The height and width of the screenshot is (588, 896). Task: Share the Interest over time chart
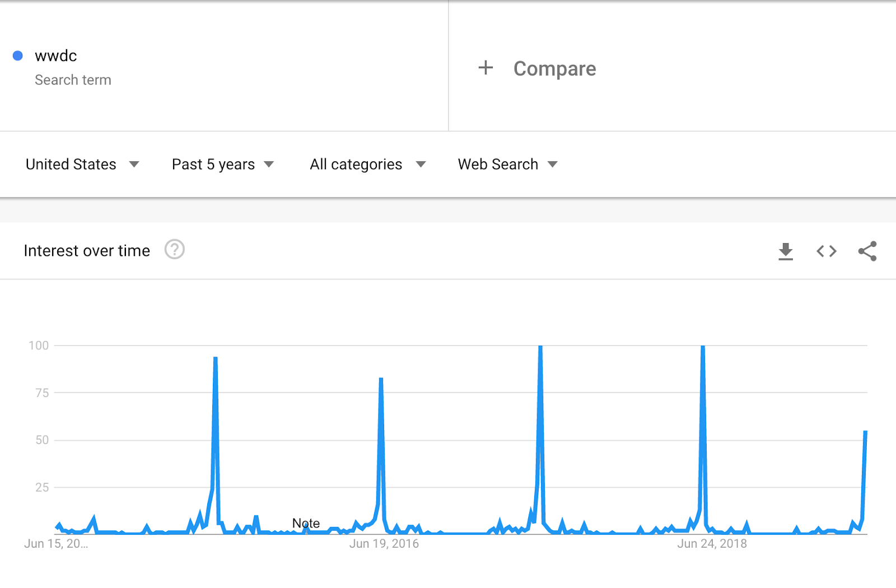[x=867, y=251]
